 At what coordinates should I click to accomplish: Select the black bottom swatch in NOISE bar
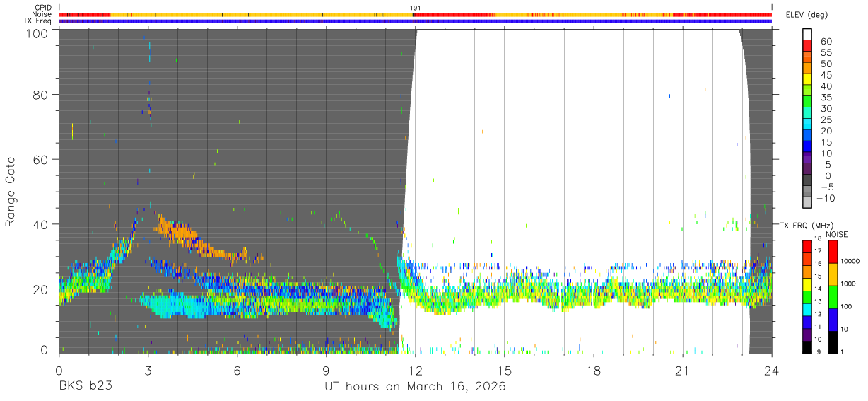click(833, 342)
